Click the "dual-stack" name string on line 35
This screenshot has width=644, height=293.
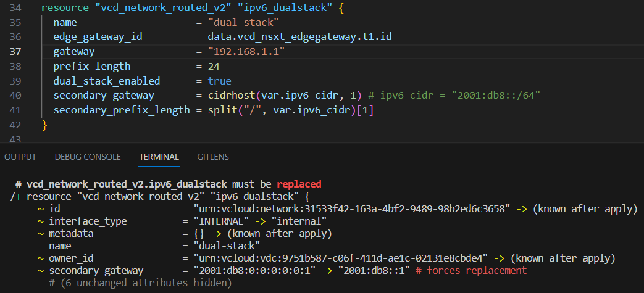pyautogui.click(x=243, y=22)
